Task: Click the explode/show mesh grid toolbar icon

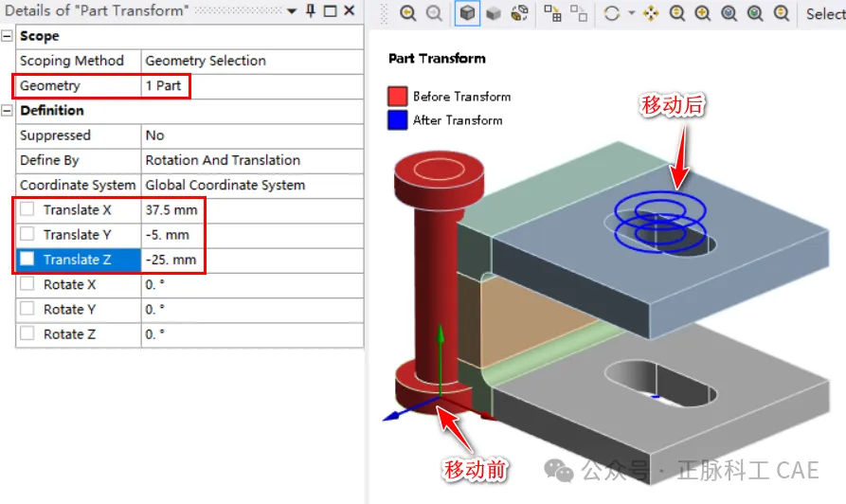Action: tap(553, 13)
